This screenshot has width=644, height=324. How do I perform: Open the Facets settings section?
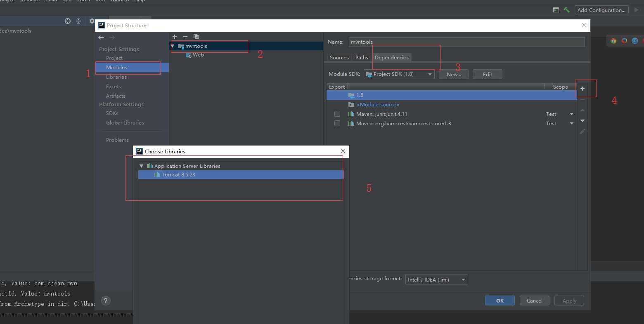[114, 87]
